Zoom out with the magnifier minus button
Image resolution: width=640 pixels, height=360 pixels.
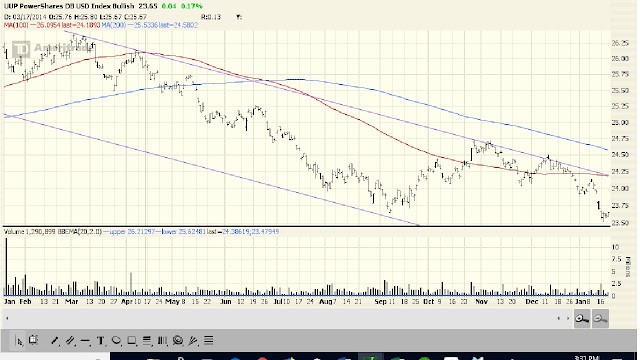pos(600,319)
